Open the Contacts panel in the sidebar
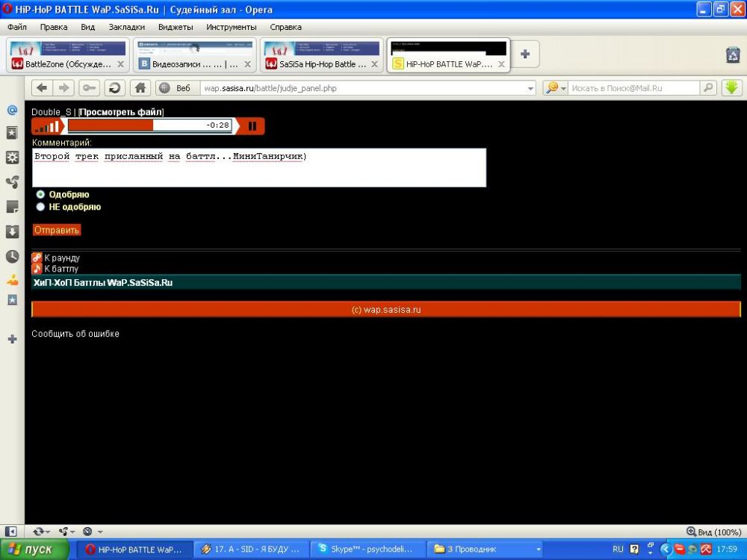 point(13,280)
